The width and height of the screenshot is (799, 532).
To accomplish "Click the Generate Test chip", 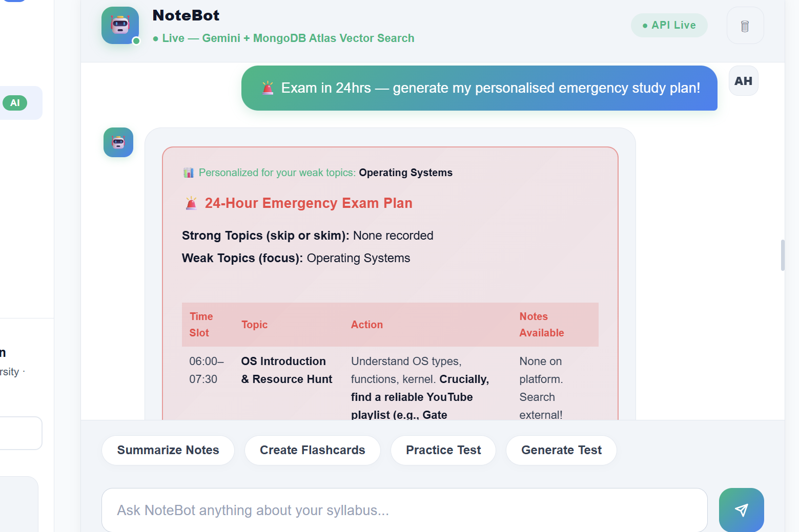I will point(561,450).
